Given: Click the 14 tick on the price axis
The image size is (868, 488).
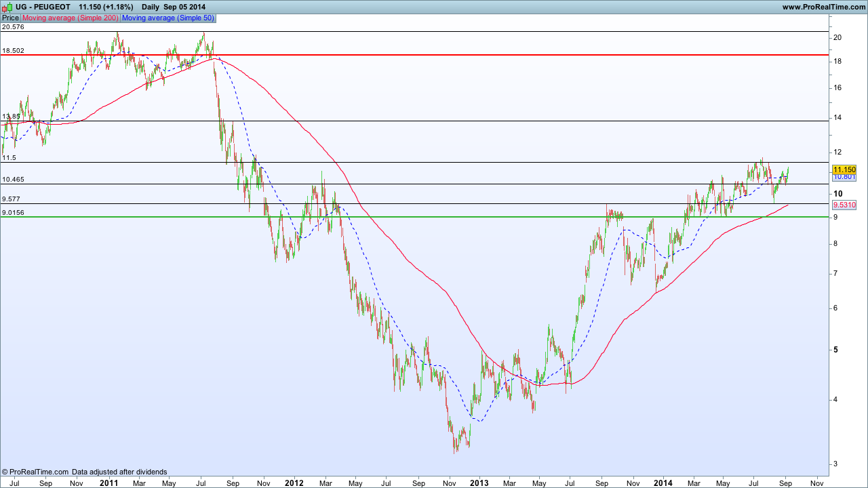Looking at the screenshot, I should tap(837, 118).
